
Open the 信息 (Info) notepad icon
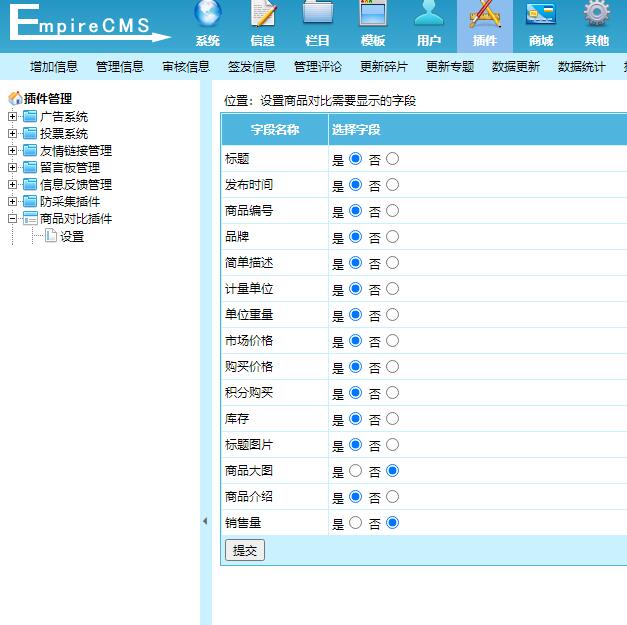(x=263, y=14)
